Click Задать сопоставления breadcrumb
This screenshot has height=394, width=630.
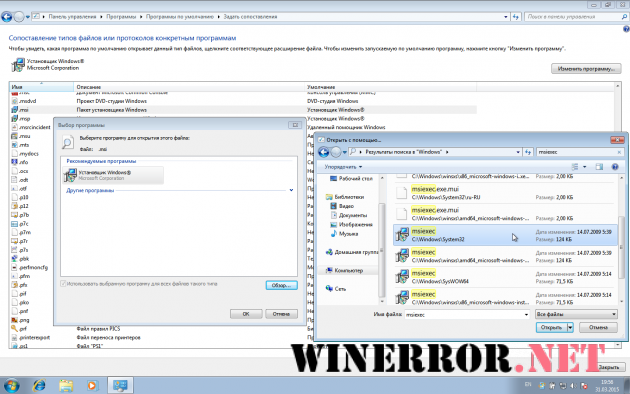250,17
